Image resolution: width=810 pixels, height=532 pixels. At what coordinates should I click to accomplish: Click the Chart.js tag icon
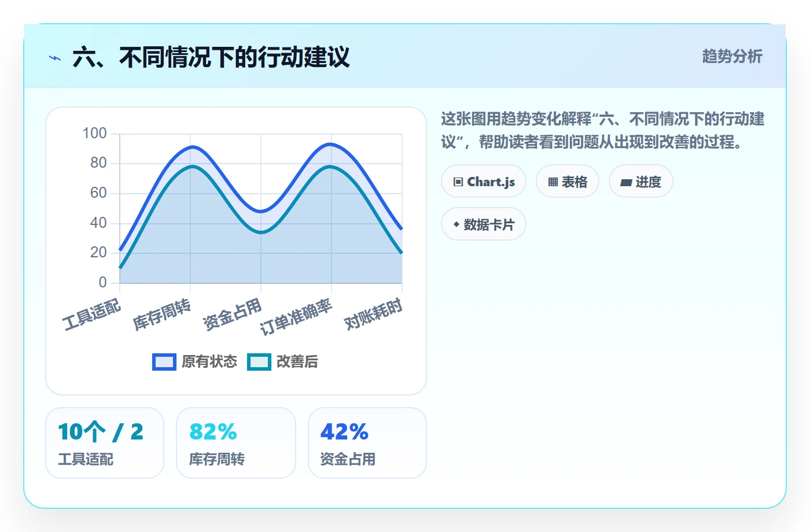(458, 182)
